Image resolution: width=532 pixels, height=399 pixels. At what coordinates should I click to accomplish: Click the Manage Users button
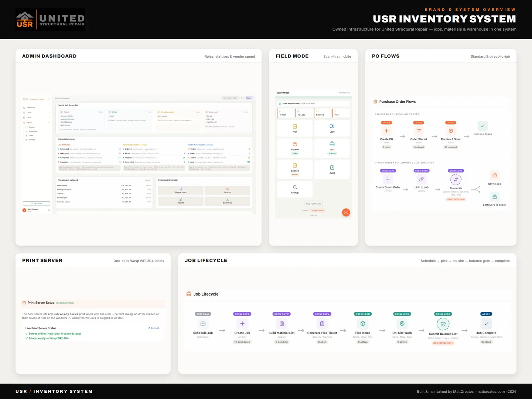click(x=181, y=190)
